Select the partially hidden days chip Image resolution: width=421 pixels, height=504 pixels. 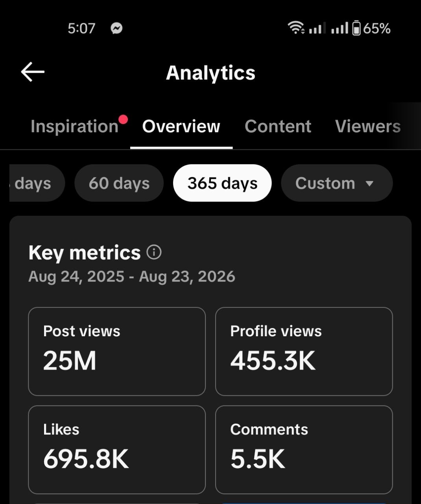37,183
